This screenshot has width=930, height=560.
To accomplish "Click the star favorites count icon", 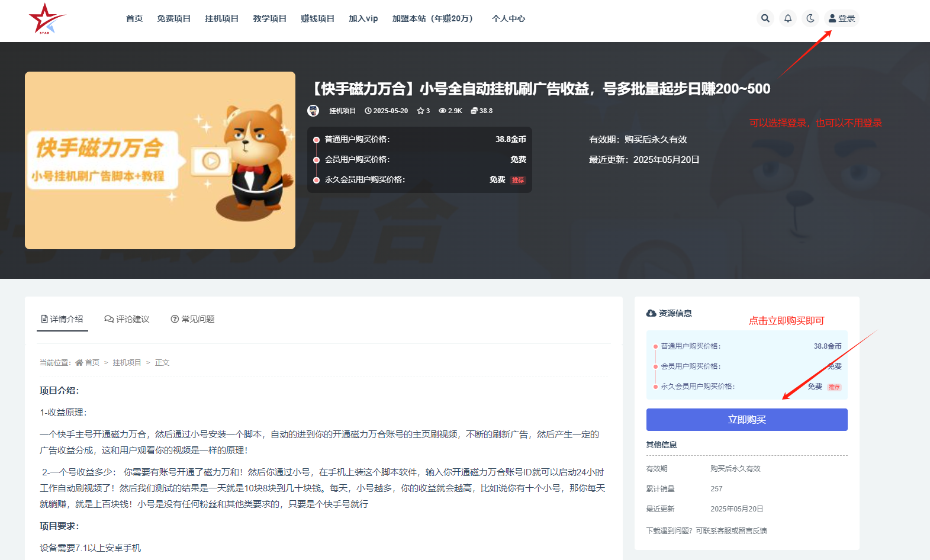I will click(420, 111).
